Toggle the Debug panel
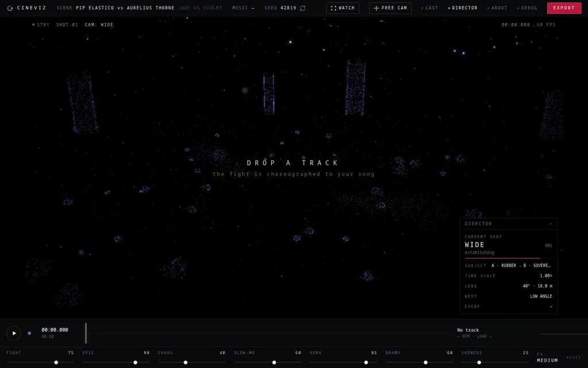The image size is (588, 368). (x=527, y=8)
